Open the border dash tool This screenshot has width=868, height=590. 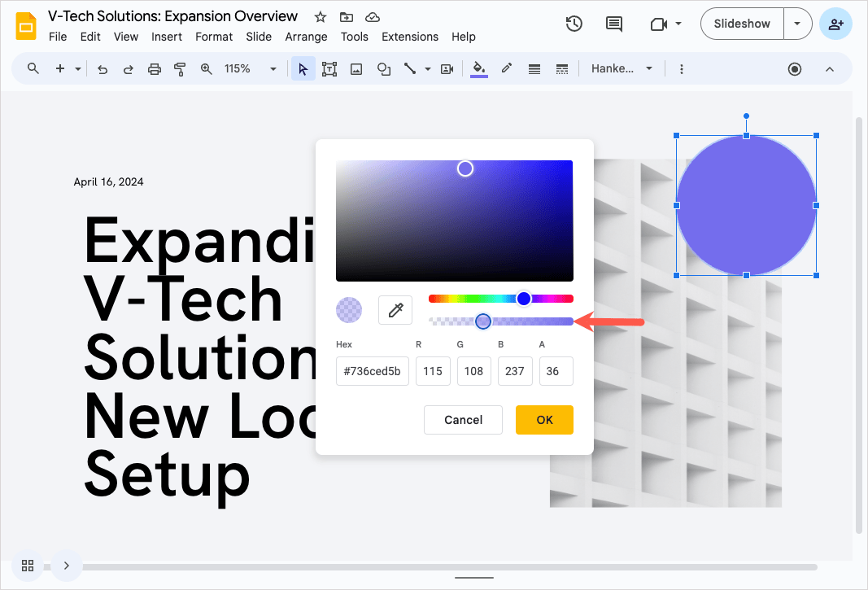pyautogui.click(x=562, y=68)
